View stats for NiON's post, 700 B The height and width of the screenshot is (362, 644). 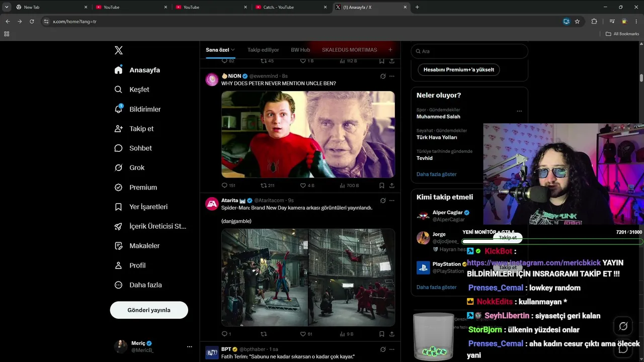[349, 186]
